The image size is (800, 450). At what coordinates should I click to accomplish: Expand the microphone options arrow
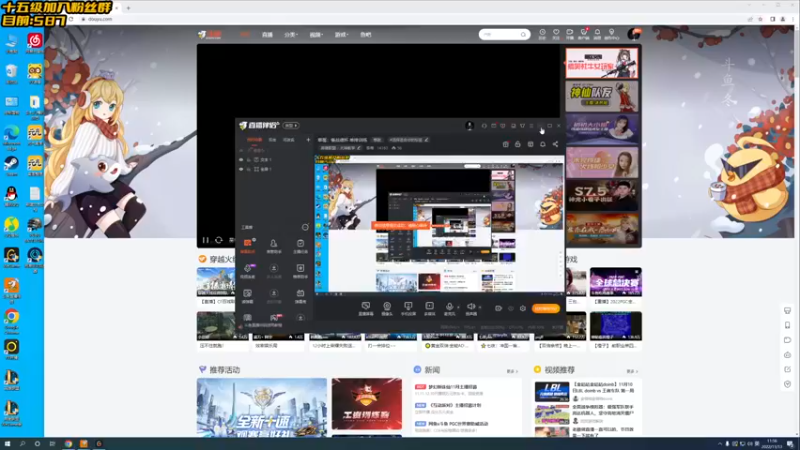pyautogui.click(x=458, y=308)
